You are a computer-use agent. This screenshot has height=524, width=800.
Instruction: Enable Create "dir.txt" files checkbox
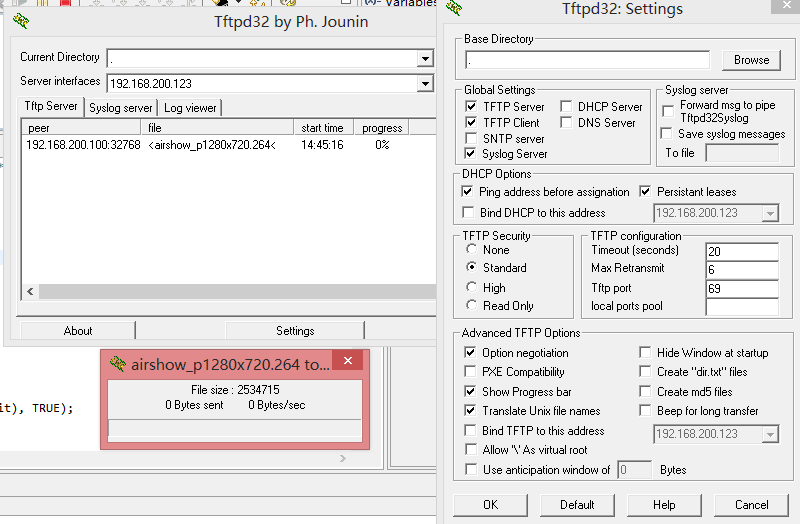[645, 371]
